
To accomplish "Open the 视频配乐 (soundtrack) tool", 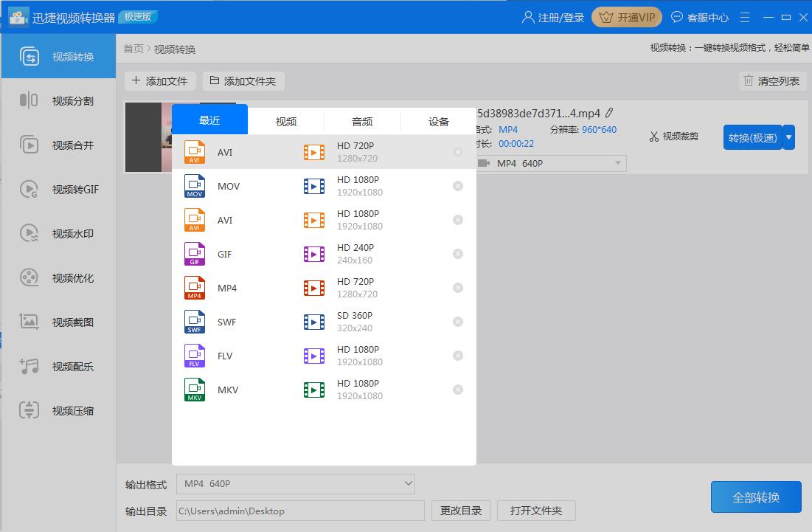I will pos(58,365).
